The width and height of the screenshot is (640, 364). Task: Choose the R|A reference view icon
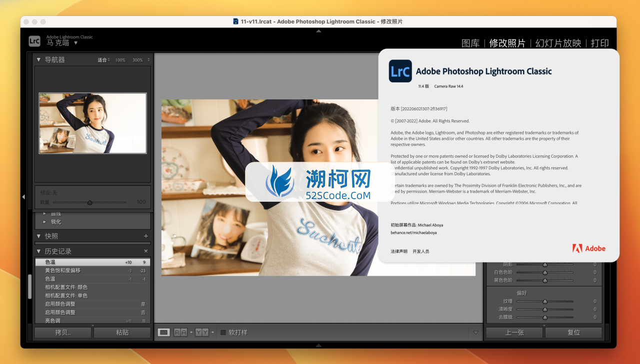[180, 332]
